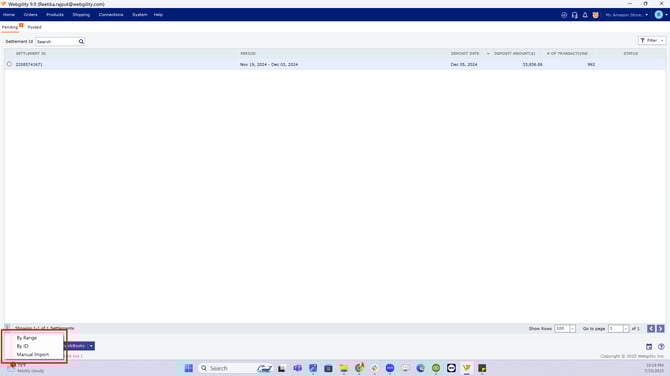
Task: Open the notification bell
Action: (x=585, y=15)
